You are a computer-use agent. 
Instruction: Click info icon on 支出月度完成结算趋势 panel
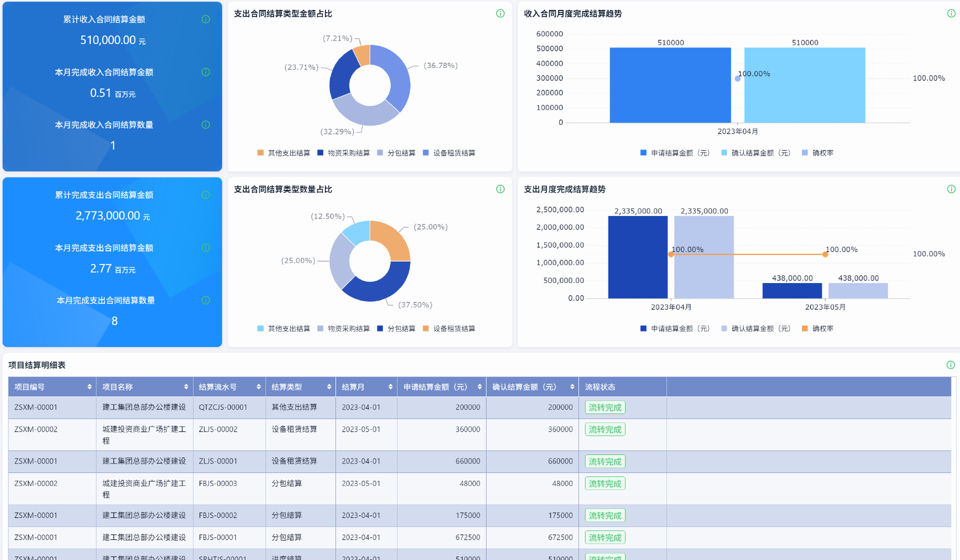[951, 189]
